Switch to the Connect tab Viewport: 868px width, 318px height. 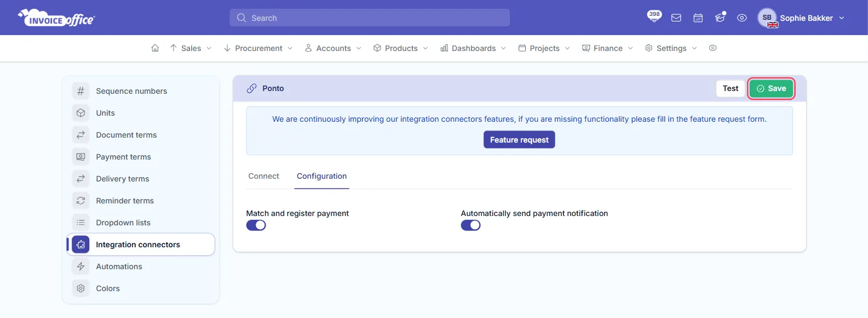263,176
